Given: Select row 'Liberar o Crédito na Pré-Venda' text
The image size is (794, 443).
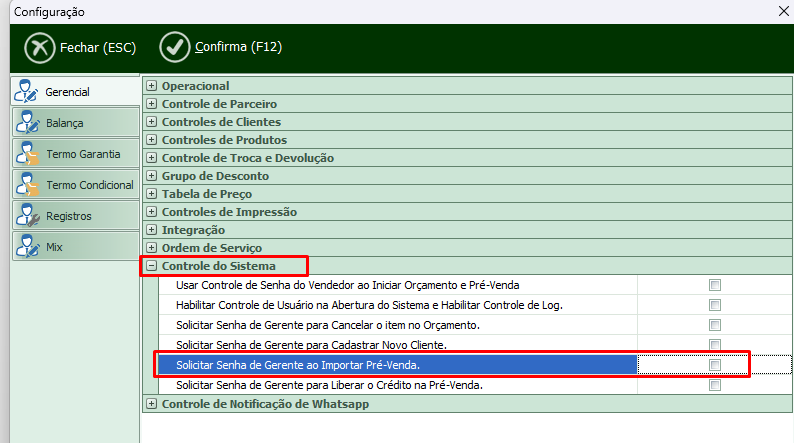Looking at the screenshot, I should point(329,385).
